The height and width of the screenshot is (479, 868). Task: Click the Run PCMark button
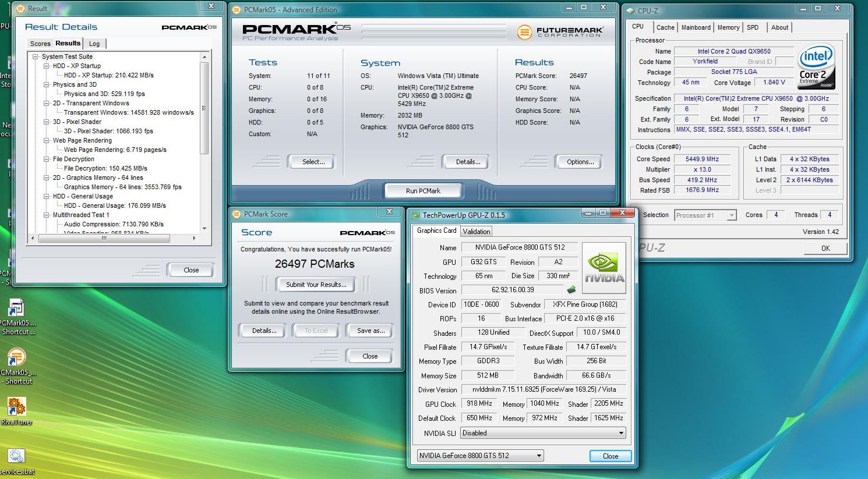tap(423, 191)
